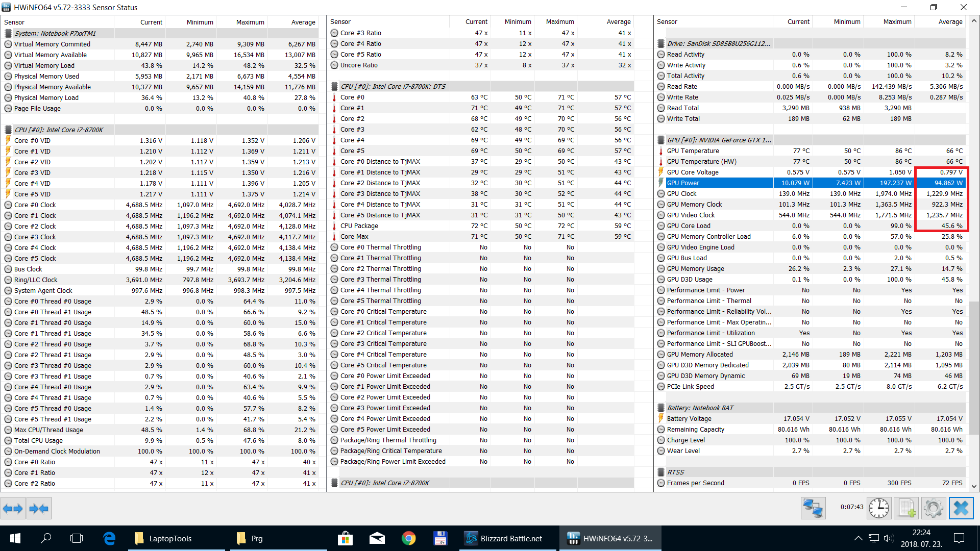Click the chip icon beside System: Notebook P7xxTM1

(8, 33)
